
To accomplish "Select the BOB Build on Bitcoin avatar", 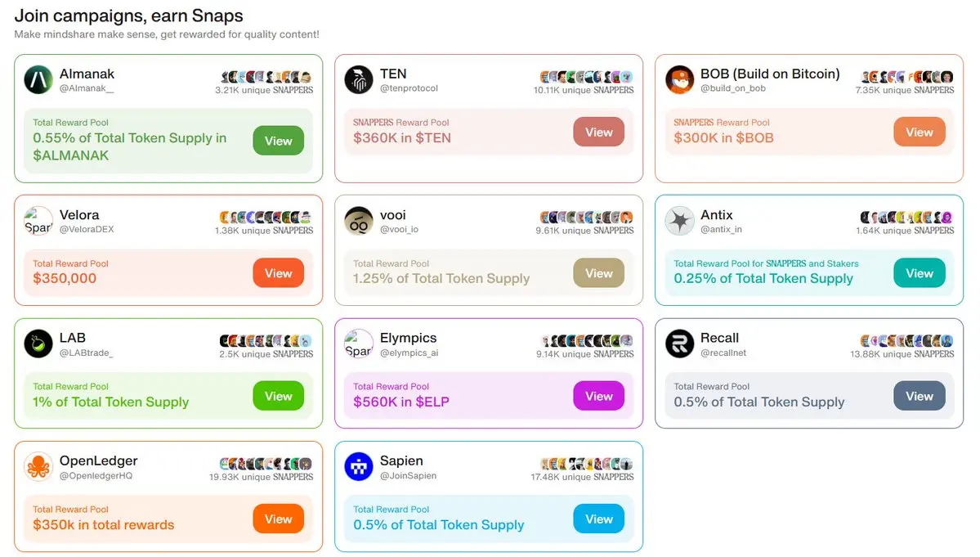I will pyautogui.click(x=679, y=80).
